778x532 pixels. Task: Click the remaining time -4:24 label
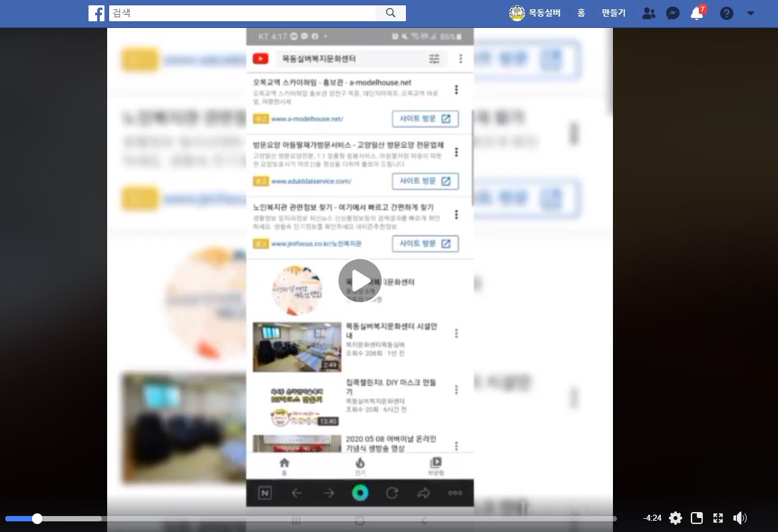coord(652,518)
